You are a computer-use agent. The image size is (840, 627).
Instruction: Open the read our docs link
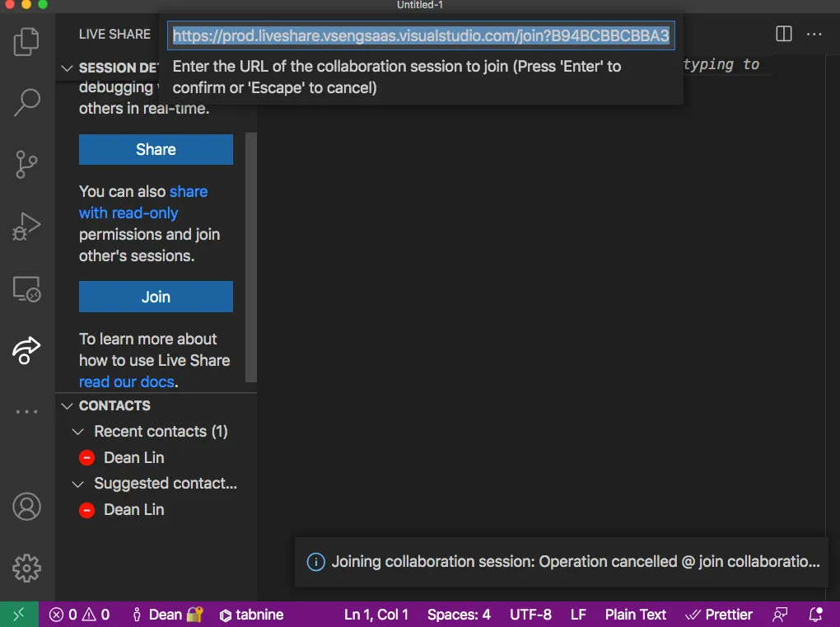coord(127,381)
